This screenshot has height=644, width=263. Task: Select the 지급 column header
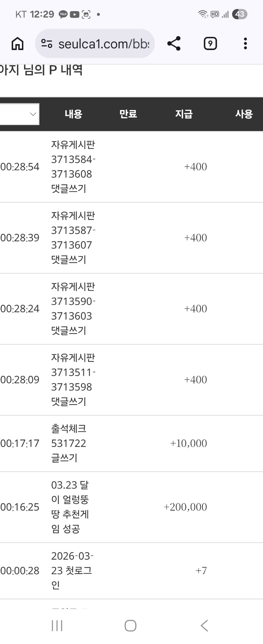(183, 114)
